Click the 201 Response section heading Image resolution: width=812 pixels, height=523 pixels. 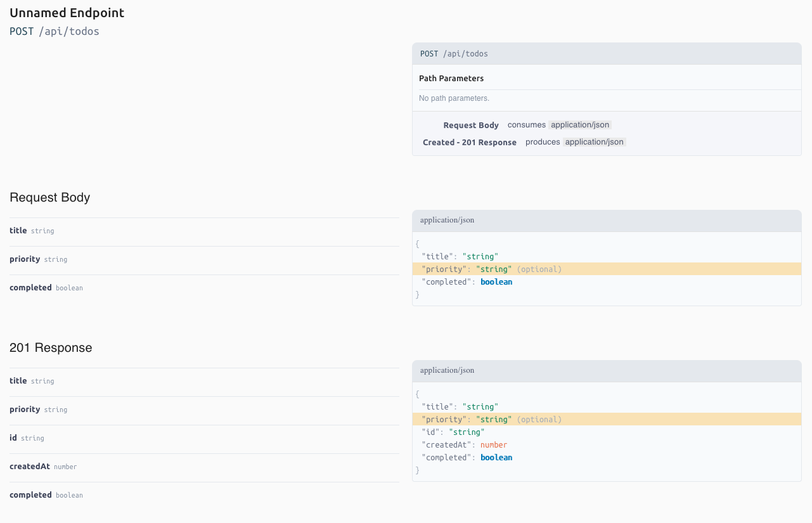coord(51,348)
